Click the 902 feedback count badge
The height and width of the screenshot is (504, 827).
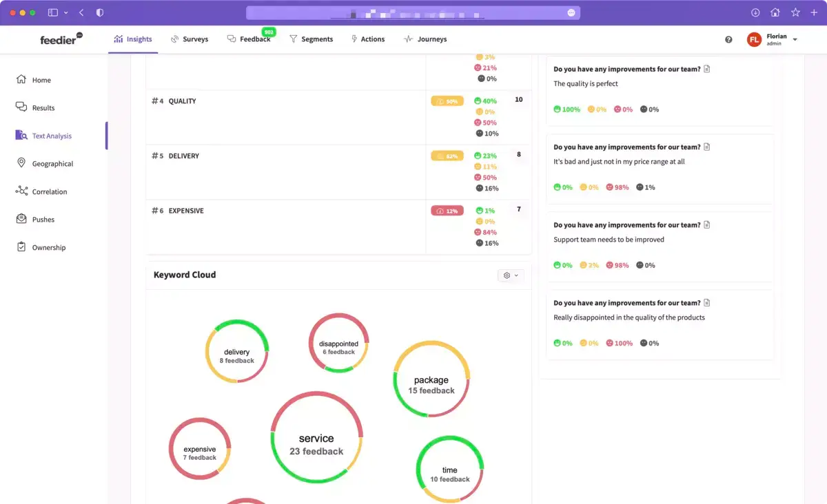269,32
